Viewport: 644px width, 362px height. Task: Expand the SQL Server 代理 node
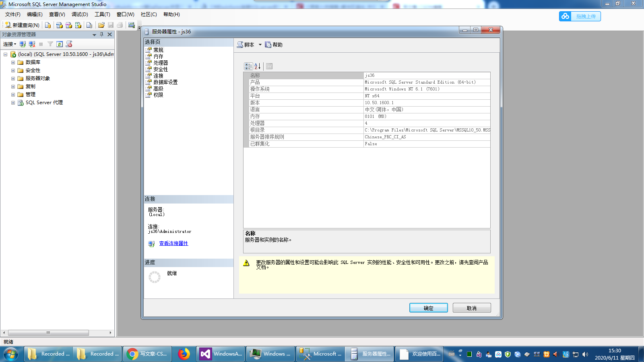[13, 103]
